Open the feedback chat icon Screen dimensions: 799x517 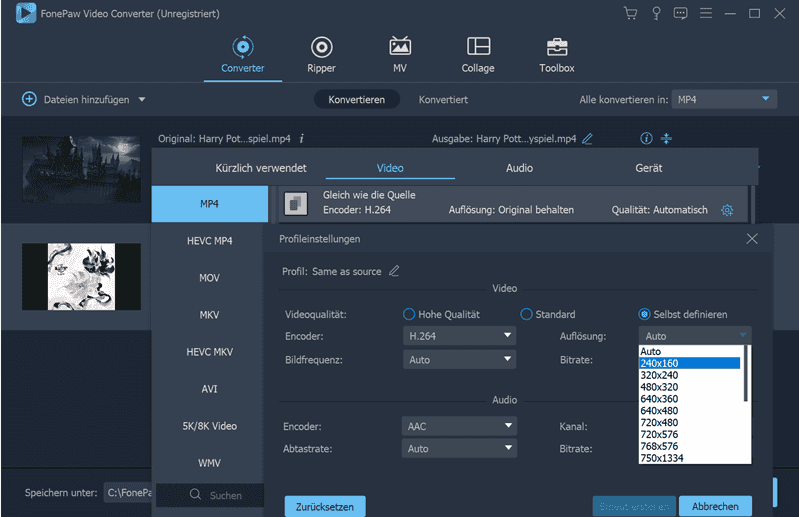[680, 13]
